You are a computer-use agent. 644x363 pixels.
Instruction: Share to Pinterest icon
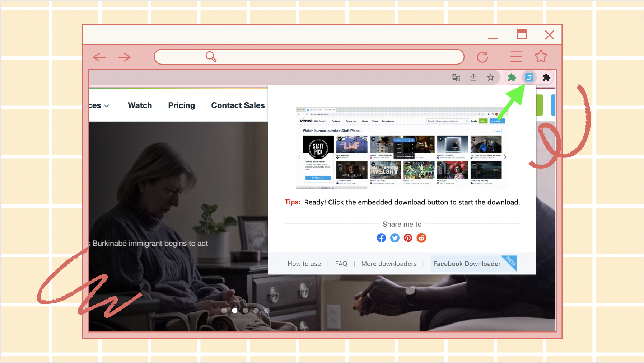click(x=408, y=238)
